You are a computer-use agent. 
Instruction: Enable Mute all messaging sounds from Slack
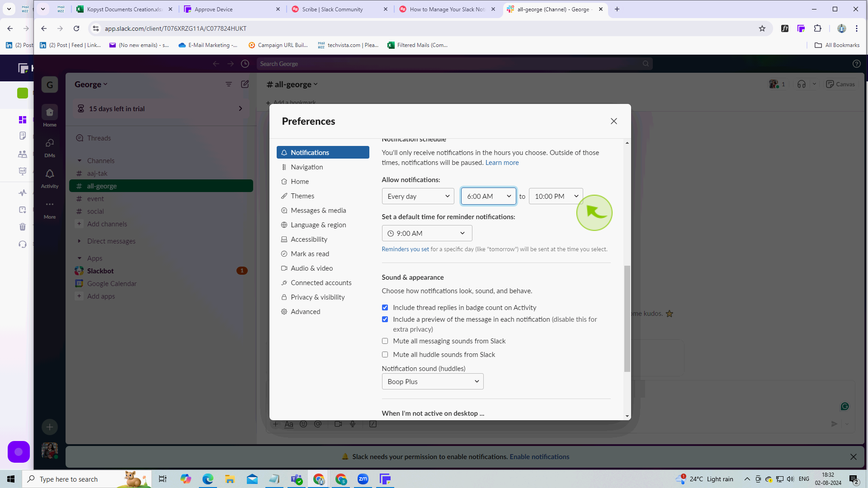coord(385,340)
